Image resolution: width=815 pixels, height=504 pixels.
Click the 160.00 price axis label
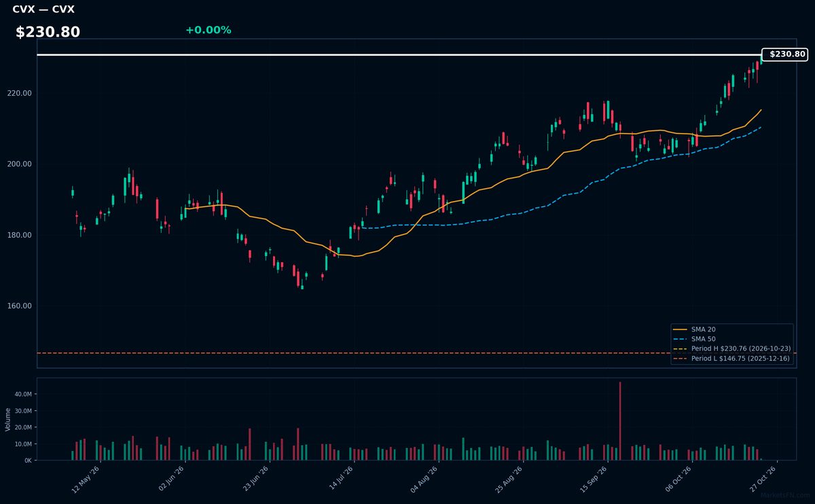[x=21, y=306]
